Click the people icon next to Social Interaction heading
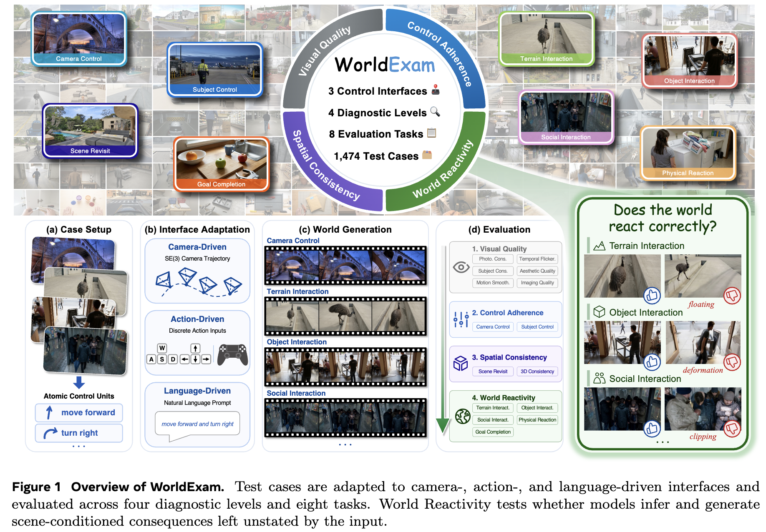The width and height of the screenshot is (766, 532). 599,378
